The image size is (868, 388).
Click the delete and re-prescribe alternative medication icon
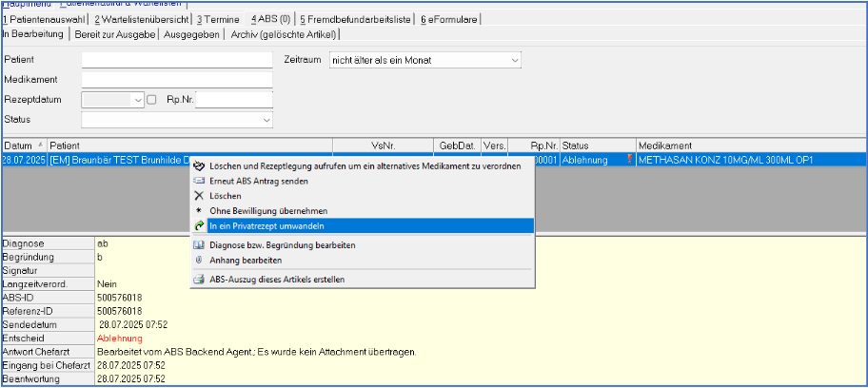(x=199, y=166)
